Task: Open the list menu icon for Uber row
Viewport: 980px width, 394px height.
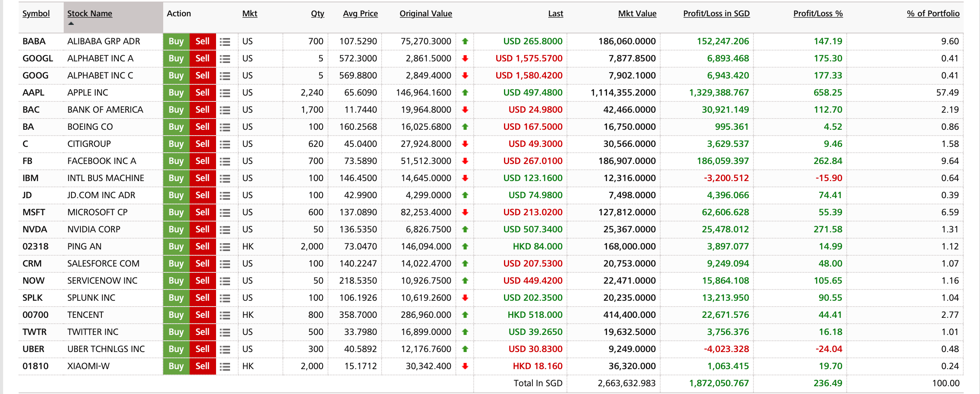Action: coord(225,349)
